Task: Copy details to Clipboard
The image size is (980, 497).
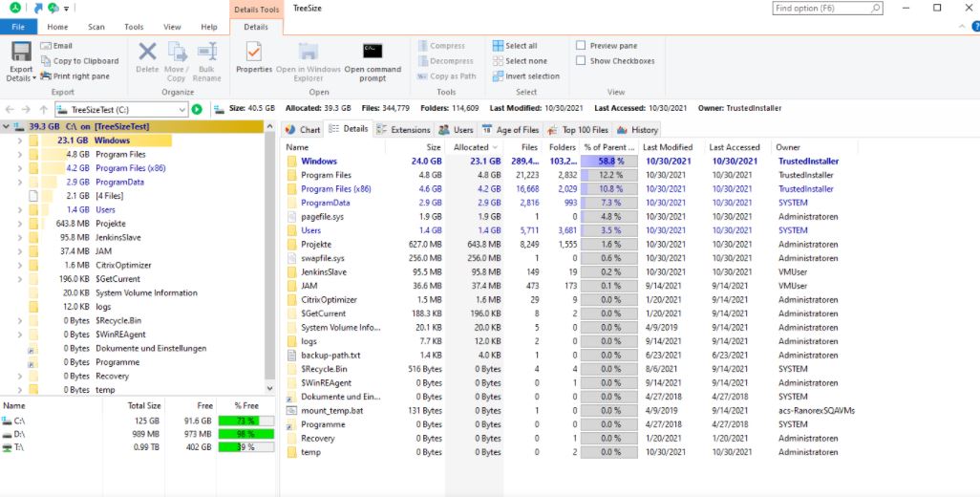Action: [79, 60]
